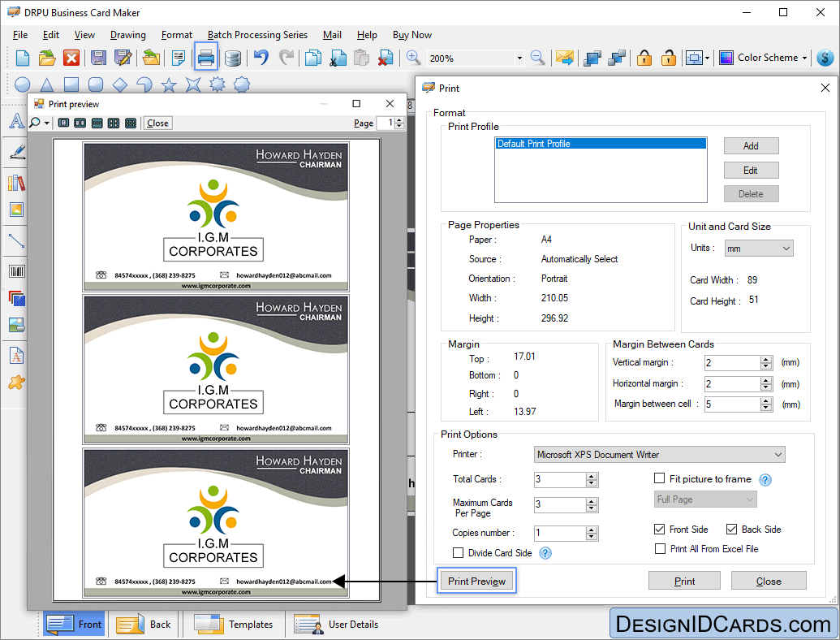
Task: Open file with the folder icon
Action: 47,58
